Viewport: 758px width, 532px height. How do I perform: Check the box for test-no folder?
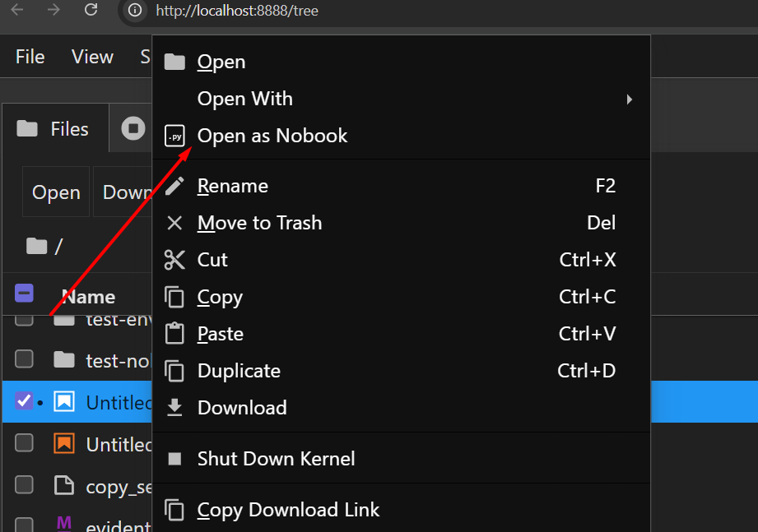pyautogui.click(x=24, y=359)
